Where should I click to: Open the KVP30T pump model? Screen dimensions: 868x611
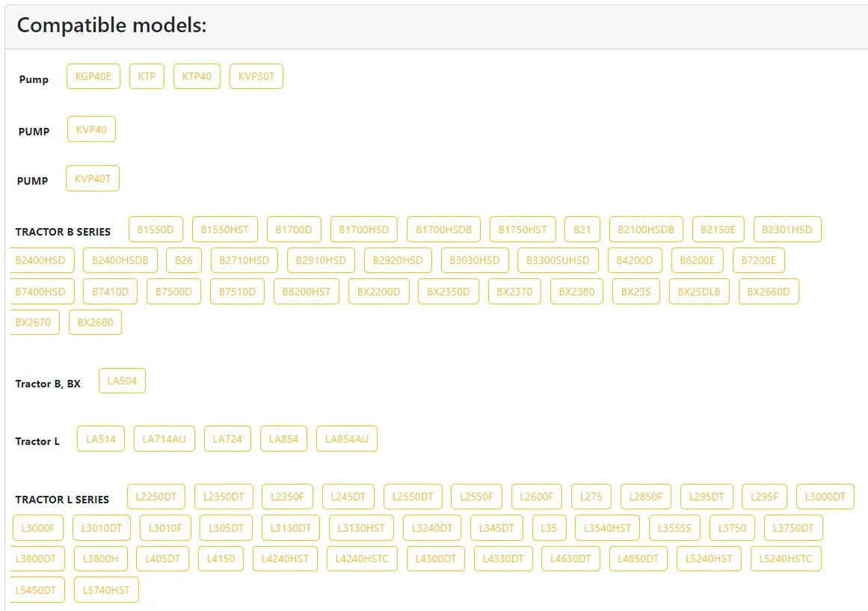click(x=256, y=76)
